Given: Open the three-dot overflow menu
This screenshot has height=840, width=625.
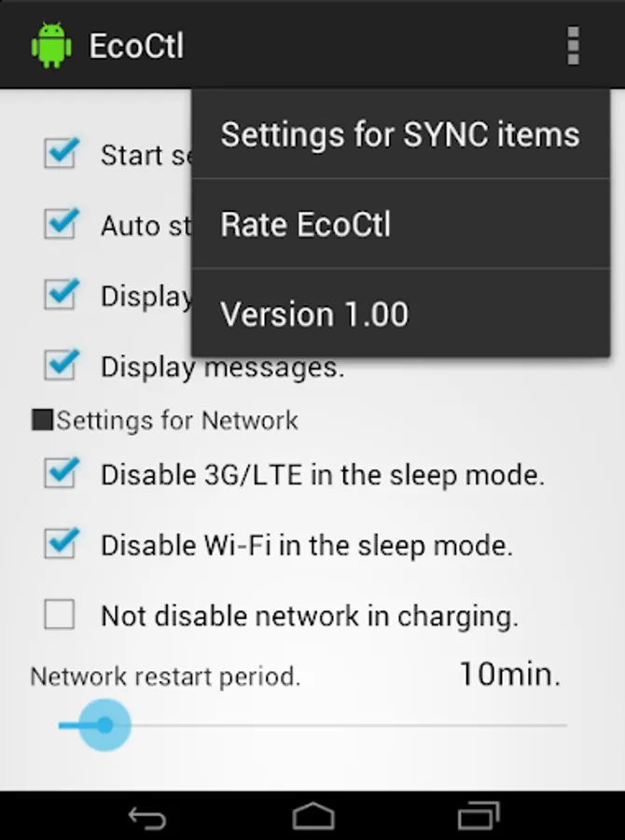Looking at the screenshot, I should [573, 46].
